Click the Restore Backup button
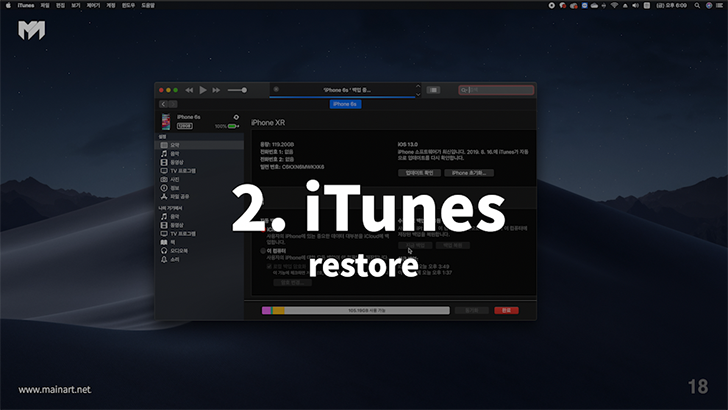728x410 pixels. [x=453, y=245]
